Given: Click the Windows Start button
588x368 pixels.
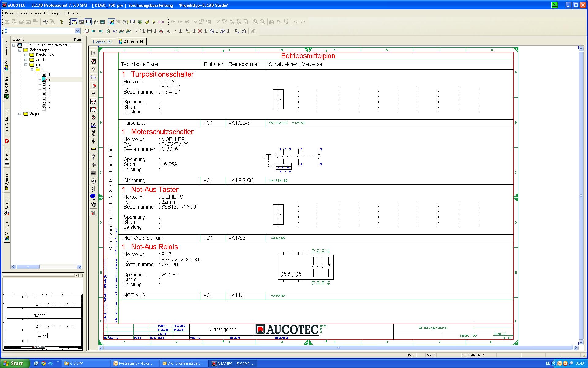Looking at the screenshot, I should coord(15,363).
